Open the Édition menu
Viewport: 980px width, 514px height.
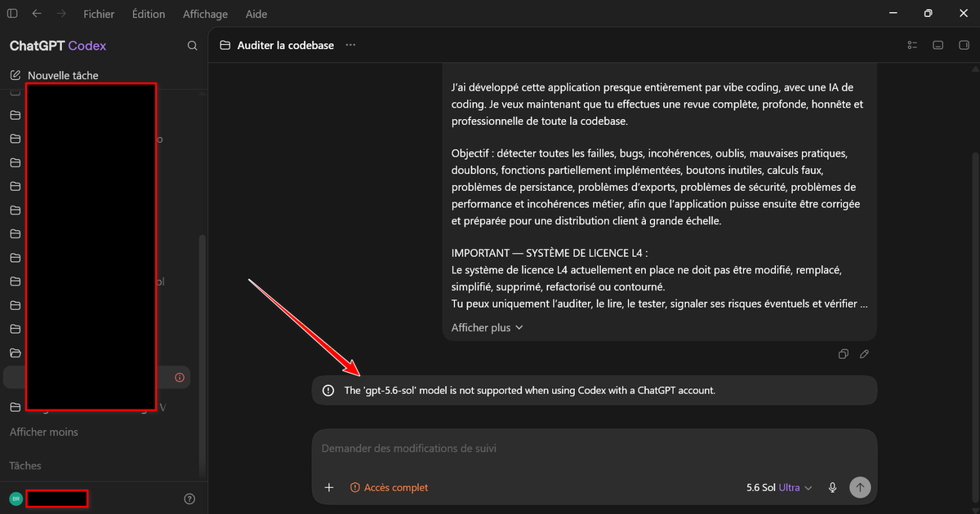(147, 14)
